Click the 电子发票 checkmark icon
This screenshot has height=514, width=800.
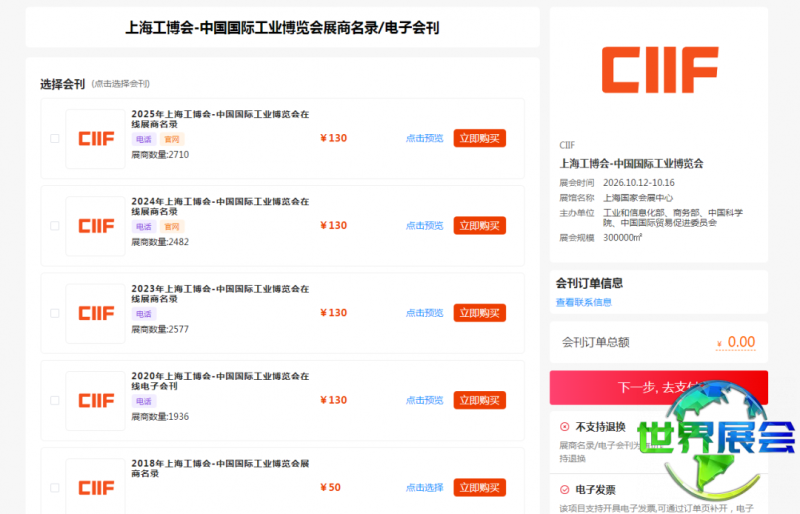pos(564,490)
